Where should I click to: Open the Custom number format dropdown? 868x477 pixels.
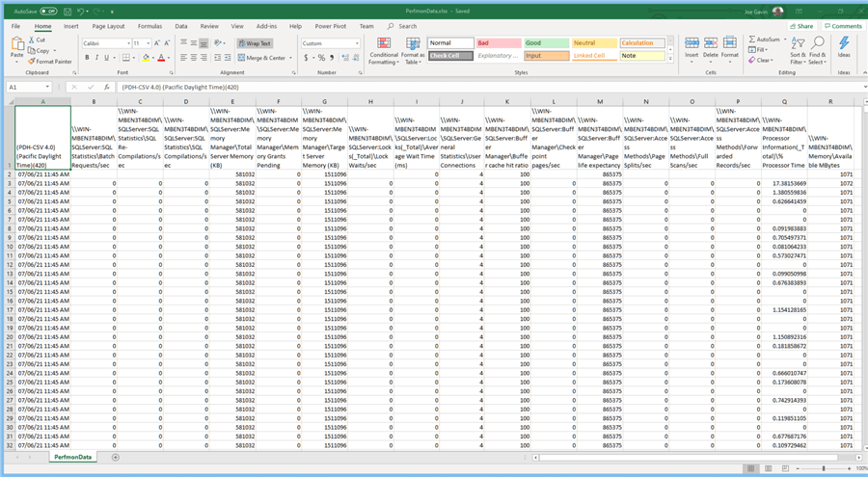click(356, 43)
